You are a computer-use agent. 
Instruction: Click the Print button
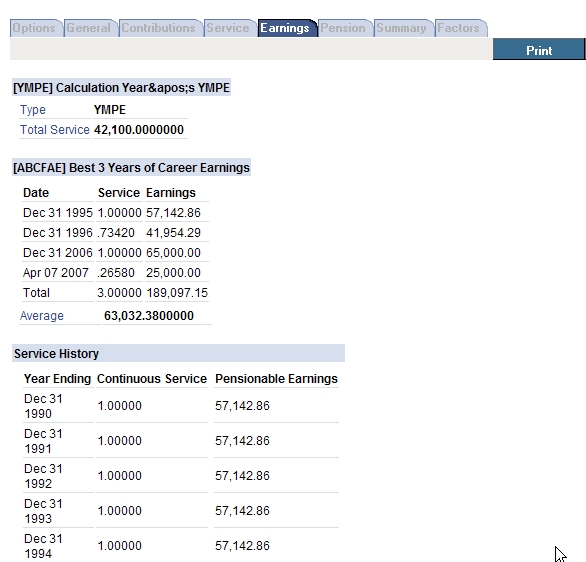click(x=539, y=49)
